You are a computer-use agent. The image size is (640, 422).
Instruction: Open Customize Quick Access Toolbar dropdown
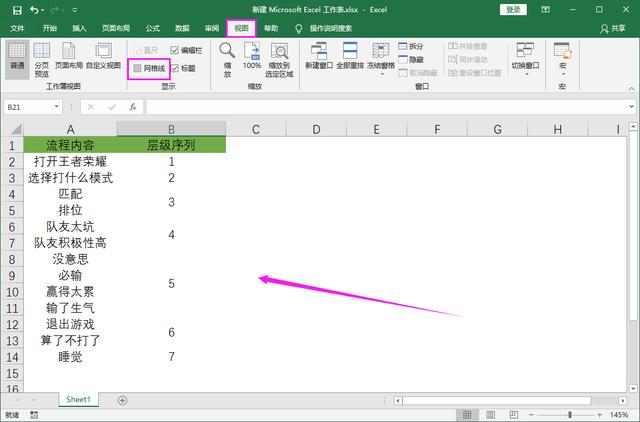pos(75,10)
